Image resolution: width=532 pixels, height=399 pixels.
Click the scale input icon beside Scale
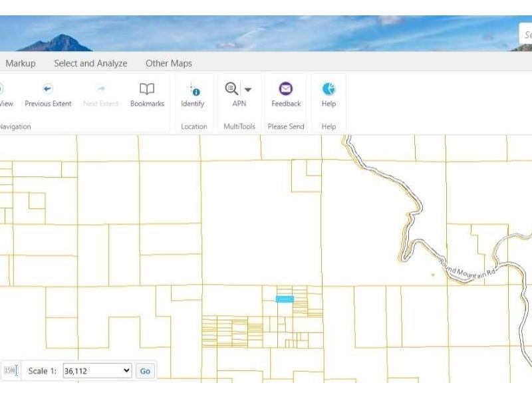click(x=11, y=370)
